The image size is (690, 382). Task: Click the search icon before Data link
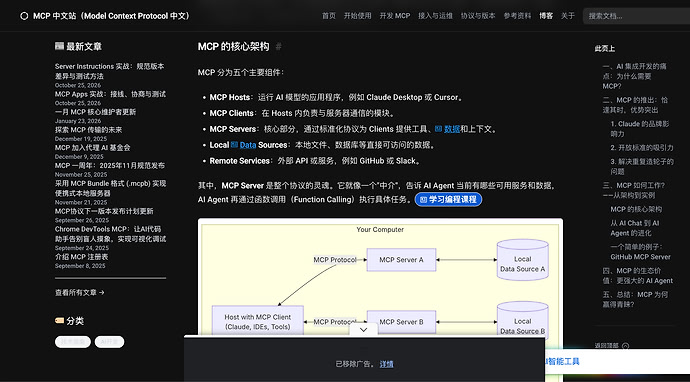(x=234, y=145)
